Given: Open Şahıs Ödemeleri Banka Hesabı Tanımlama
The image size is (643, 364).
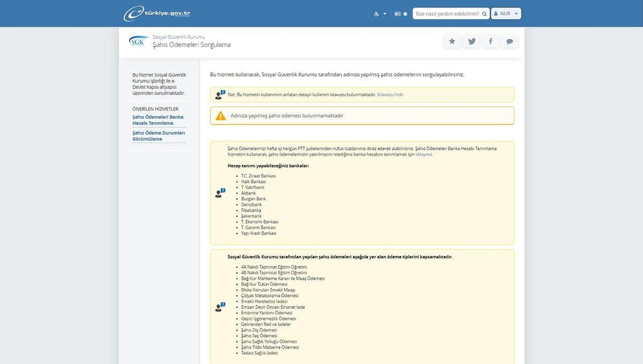Looking at the screenshot, I should tap(158, 120).
